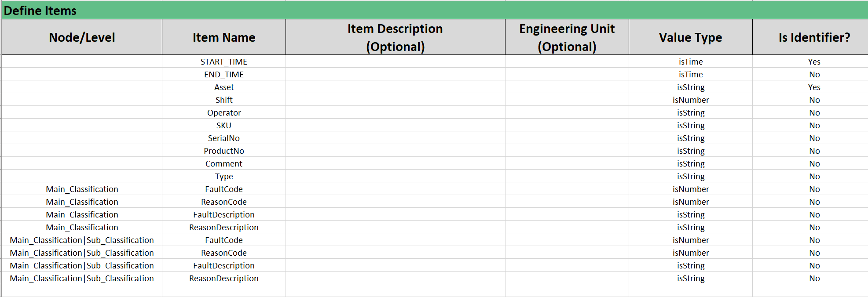Click the "Shift" item name cell

223,100
